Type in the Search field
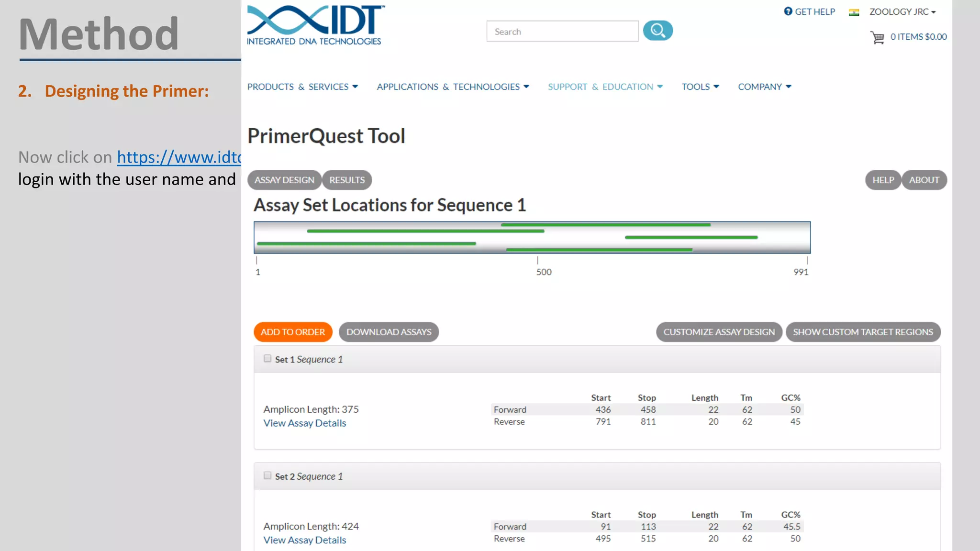980x551 pixels. tap(562, 31)
